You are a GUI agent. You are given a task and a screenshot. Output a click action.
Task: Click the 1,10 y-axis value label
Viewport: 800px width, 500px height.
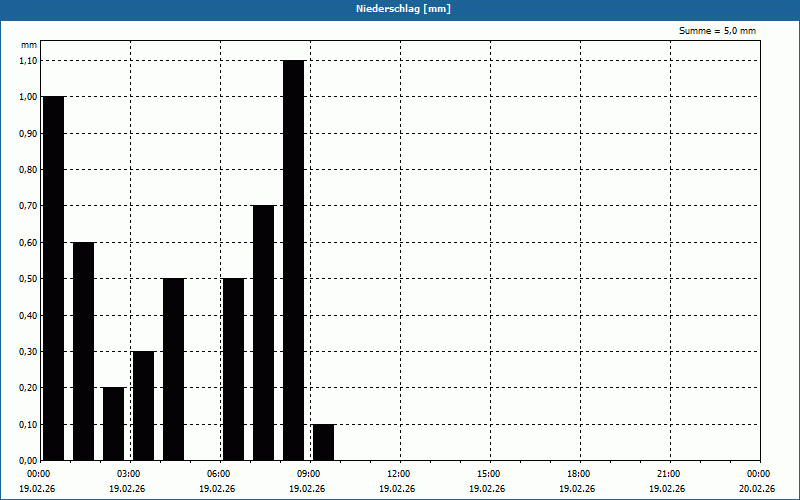point(28,61)
